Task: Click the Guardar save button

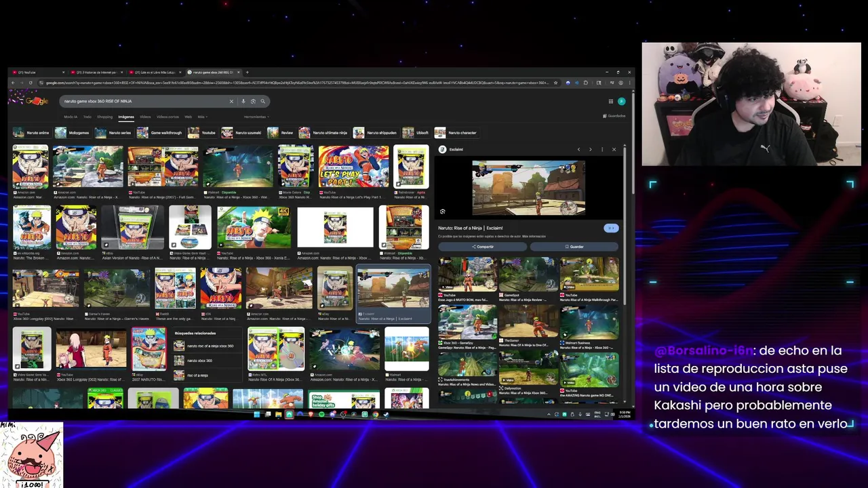Action: pyautogui.click(x=574, y=247)
